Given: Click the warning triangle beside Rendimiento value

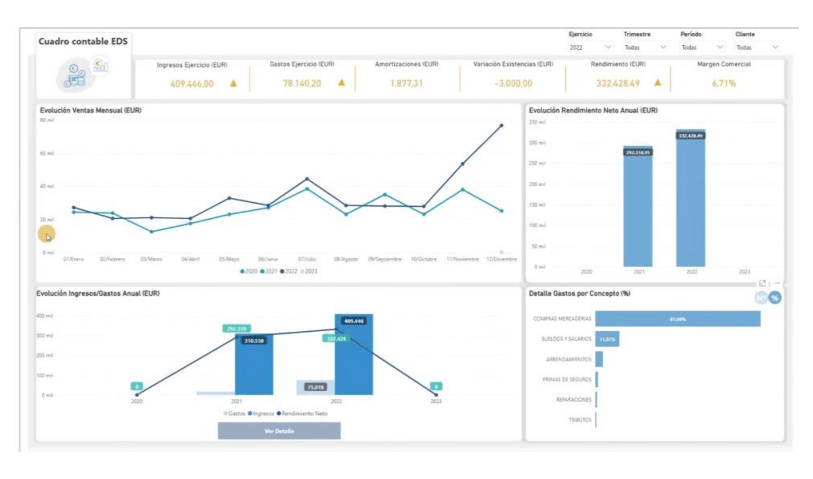Looking at the screenshot, I should click(657, 82).
